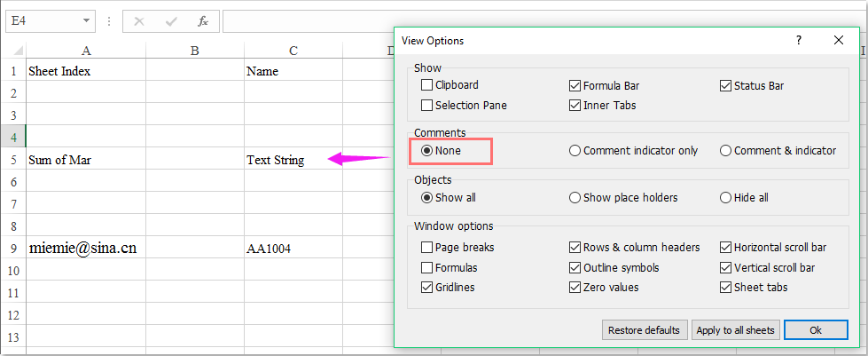
Task: Open the Insert Function fx icon
Action: click(203, 20)
